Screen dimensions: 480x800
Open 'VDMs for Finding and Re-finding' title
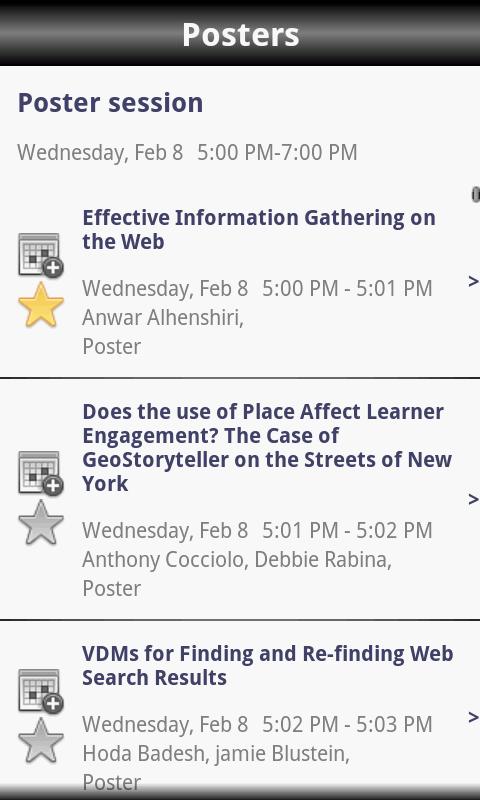(x=267, y=665)
